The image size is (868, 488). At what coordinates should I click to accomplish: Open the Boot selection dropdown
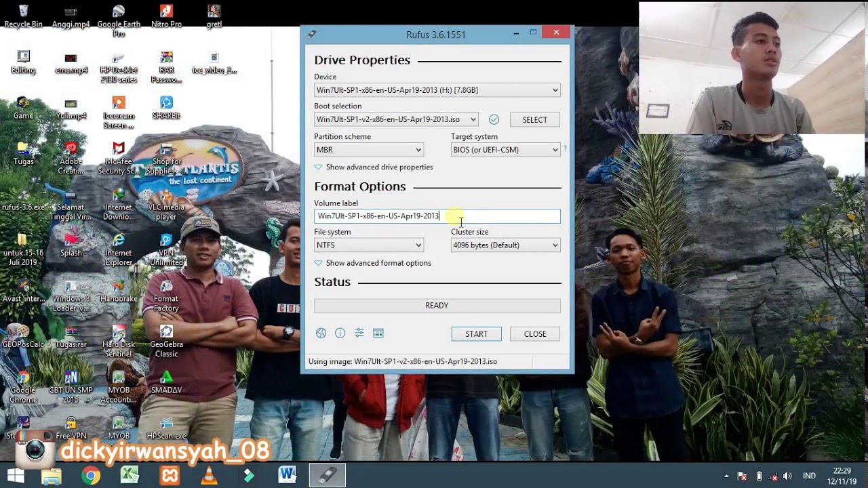pos(396,119)
